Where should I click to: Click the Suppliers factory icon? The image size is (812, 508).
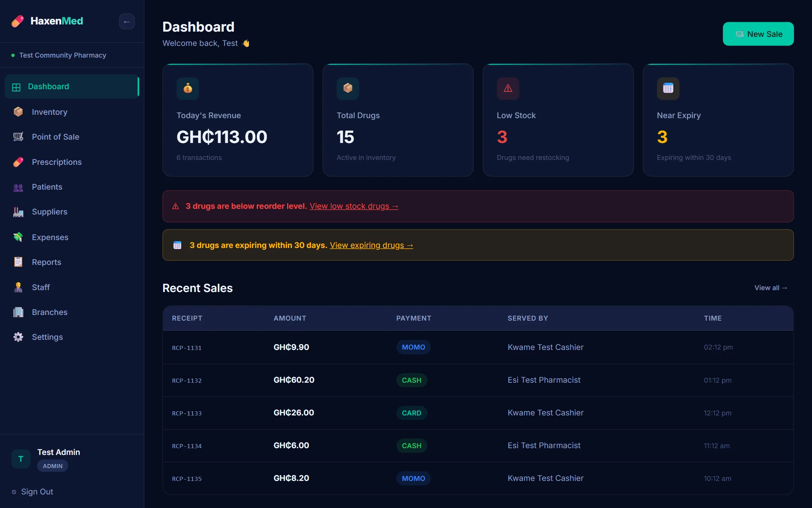pyautogui.click(x=18, y=212)
